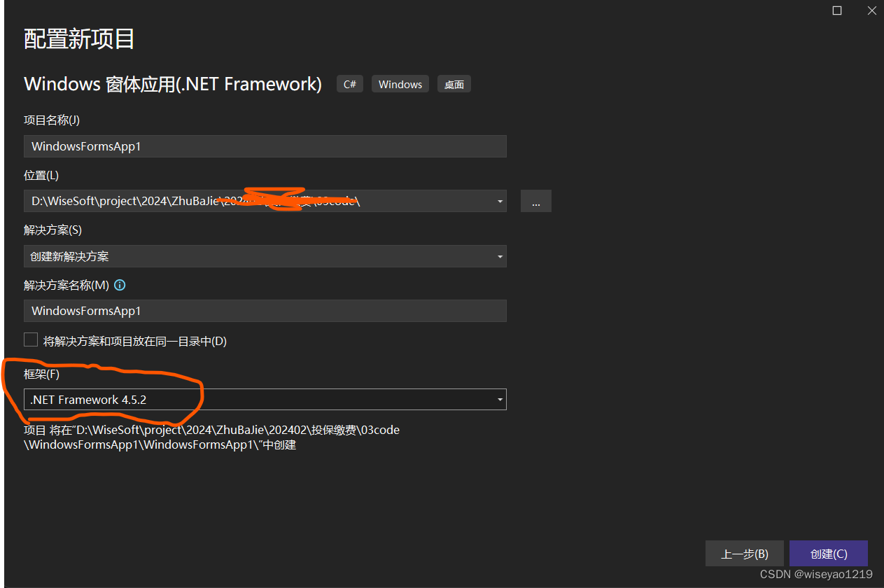
Task: Click inside the WindowsFormsApp1 project name field
Action: point(265,146)
